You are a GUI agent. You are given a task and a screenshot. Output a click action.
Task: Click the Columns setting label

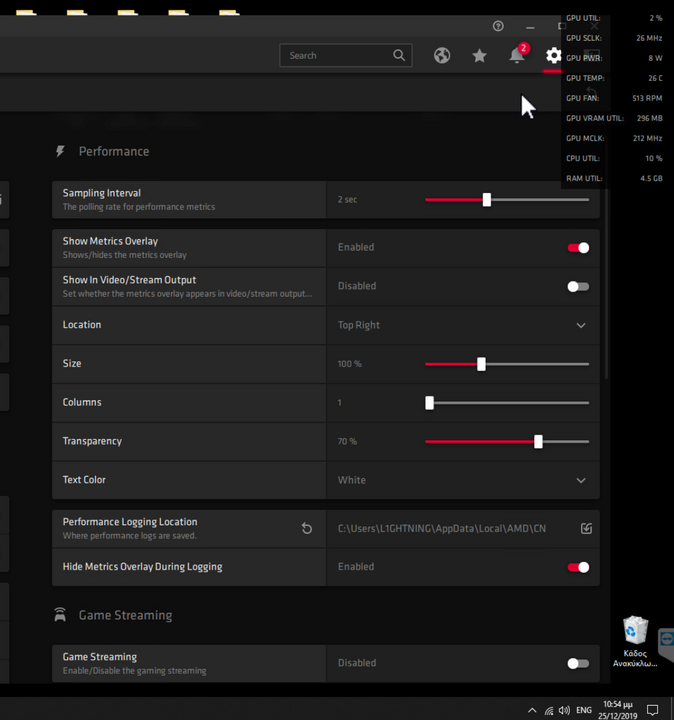pyautogui.click(x=82, y=402)
